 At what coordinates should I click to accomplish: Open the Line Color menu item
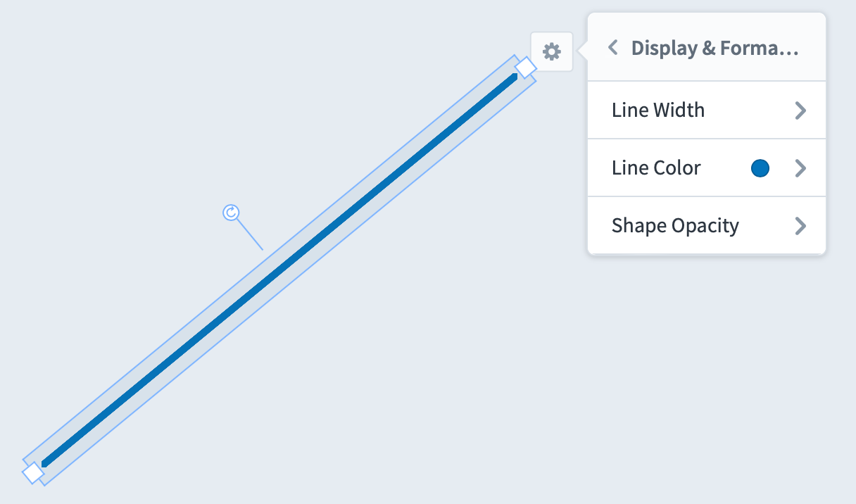(x=706, y=168)
